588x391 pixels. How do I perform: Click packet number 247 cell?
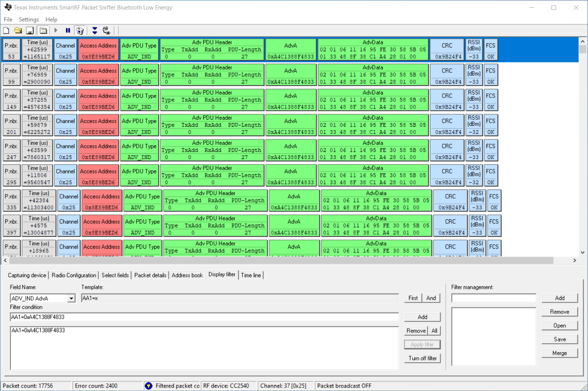coord(11,150)
